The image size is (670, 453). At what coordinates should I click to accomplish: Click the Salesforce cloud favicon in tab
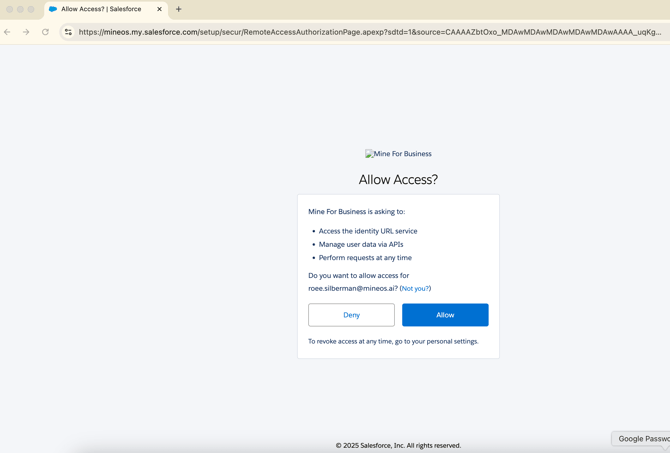(x=53, y=9)
